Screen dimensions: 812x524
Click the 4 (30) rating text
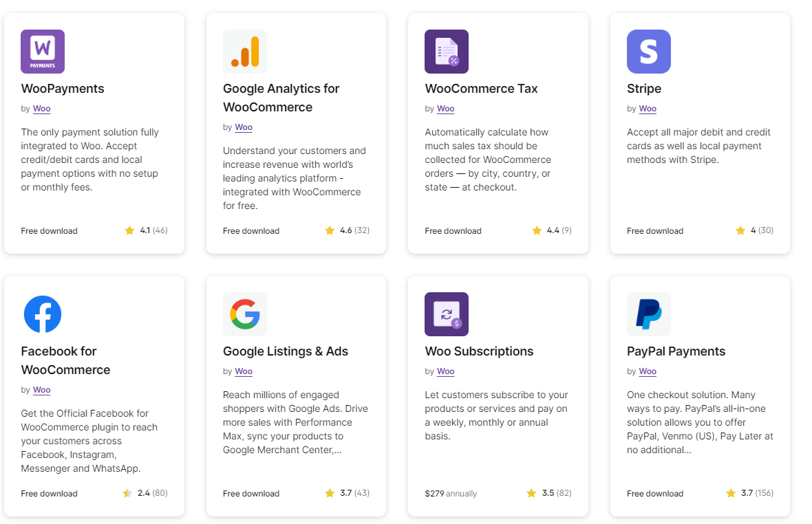pyautogui.click(x=762, y=230)
